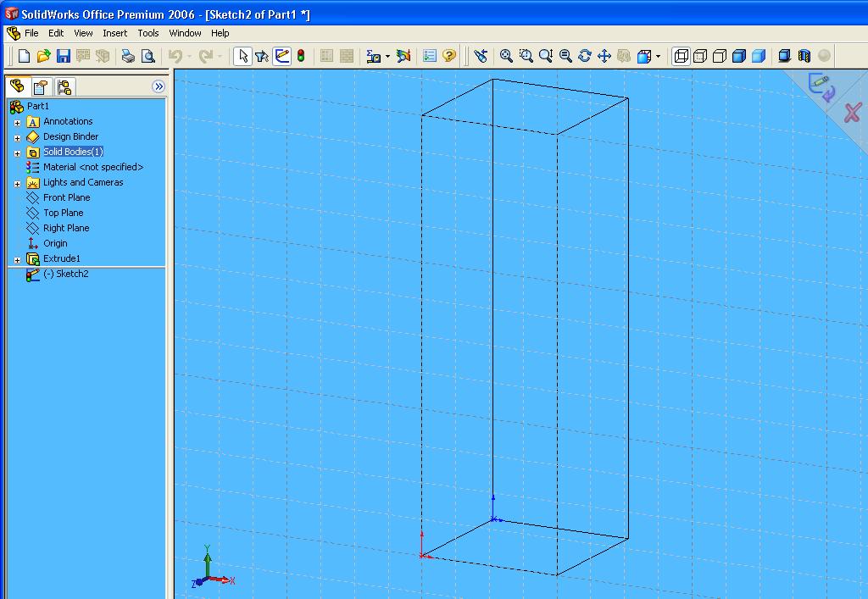The image size is (868, 599).
Task: Switch to Shaded display mode
Action: click(x=759, y=56)
